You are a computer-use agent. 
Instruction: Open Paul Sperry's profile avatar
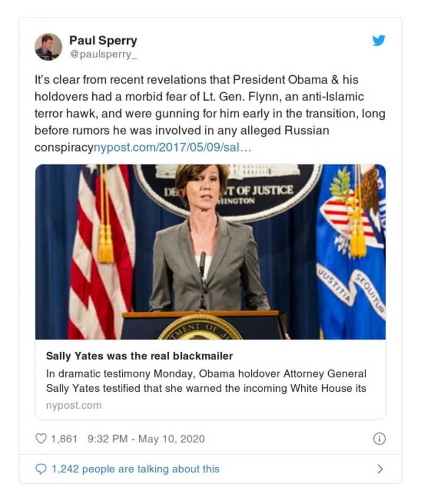click(48, 46)
